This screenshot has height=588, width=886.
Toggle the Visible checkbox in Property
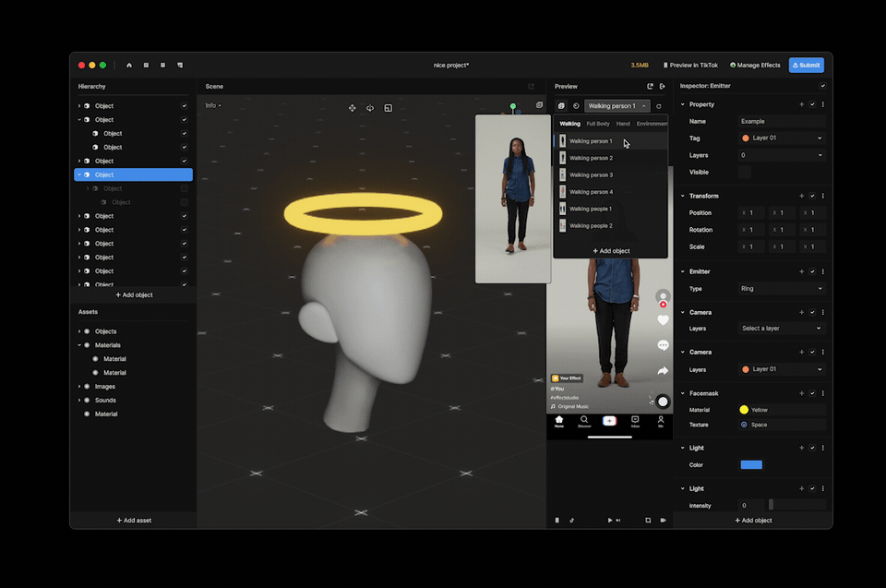click(744, 173)
